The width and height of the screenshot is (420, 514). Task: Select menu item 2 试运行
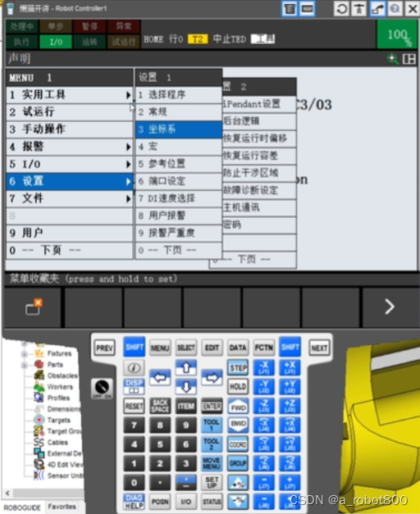coord(70,112)
